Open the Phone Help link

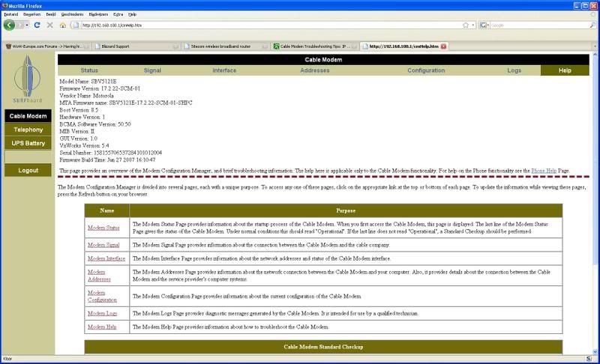544,171
